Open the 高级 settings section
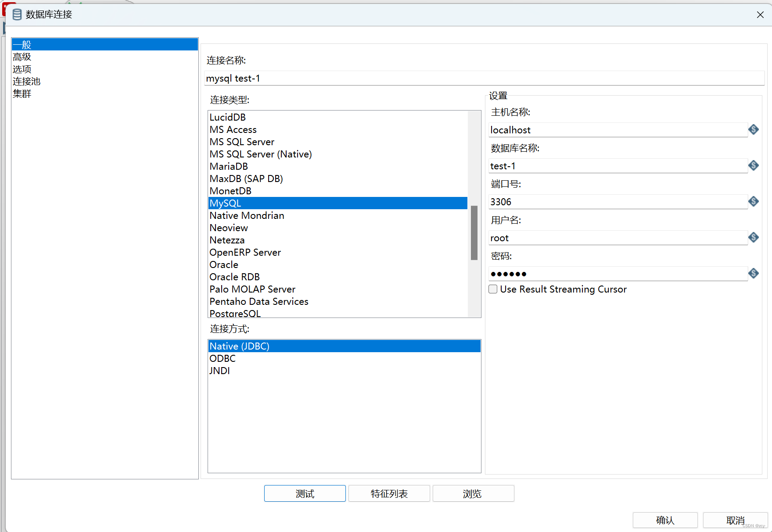 (105, 57)
